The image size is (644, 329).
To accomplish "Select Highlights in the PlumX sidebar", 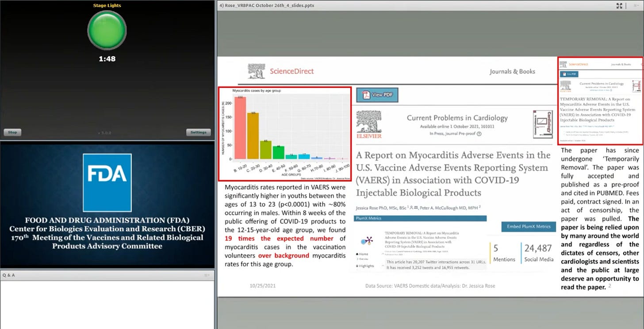I will click(x=365, y=266).
